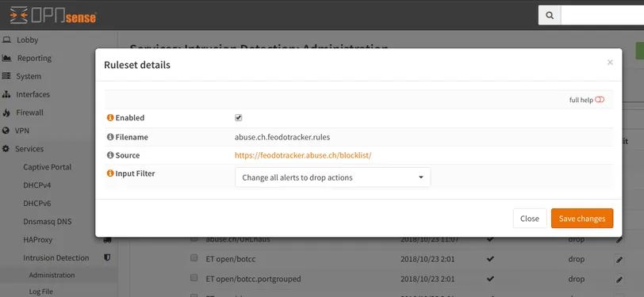Open DHCPv6 under Services
The width and height of the screenshot is (644, 297).
(37, 204)
